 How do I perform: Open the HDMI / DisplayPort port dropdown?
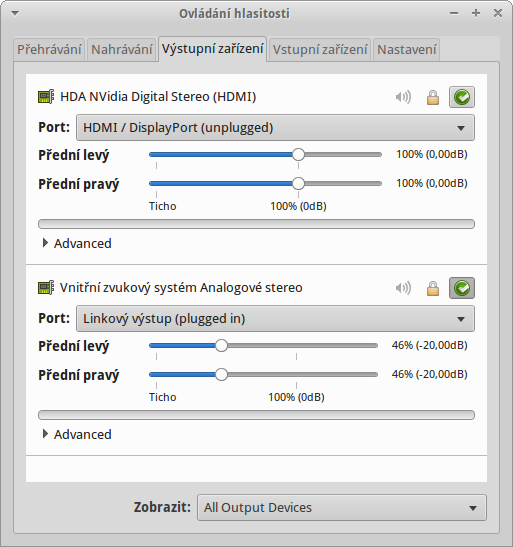tap(275, 128)
